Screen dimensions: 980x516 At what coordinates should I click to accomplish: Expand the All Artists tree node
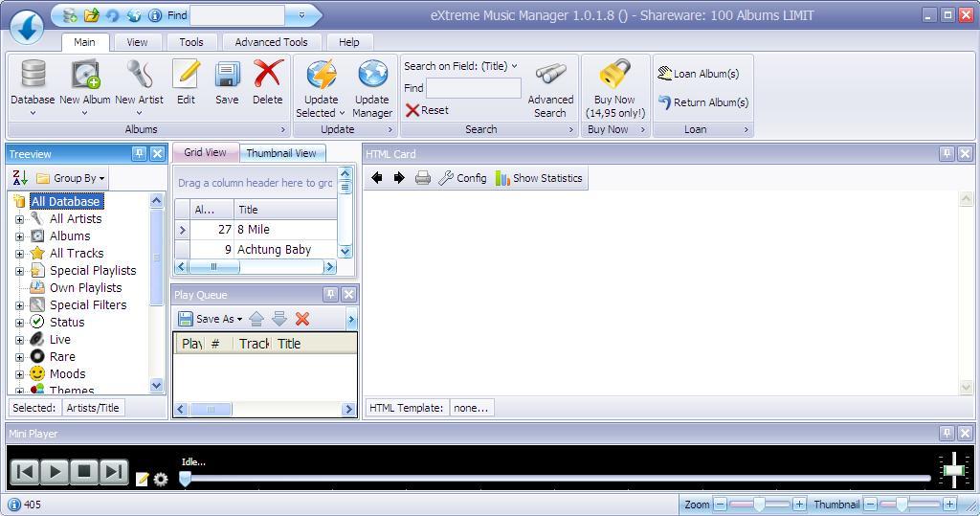[x=19, y=219]
